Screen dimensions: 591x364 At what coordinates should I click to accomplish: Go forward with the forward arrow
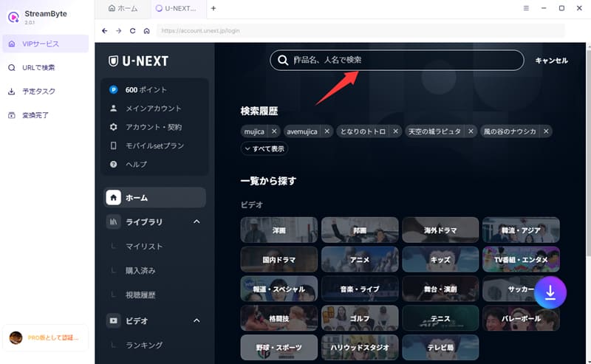[119, 30]
